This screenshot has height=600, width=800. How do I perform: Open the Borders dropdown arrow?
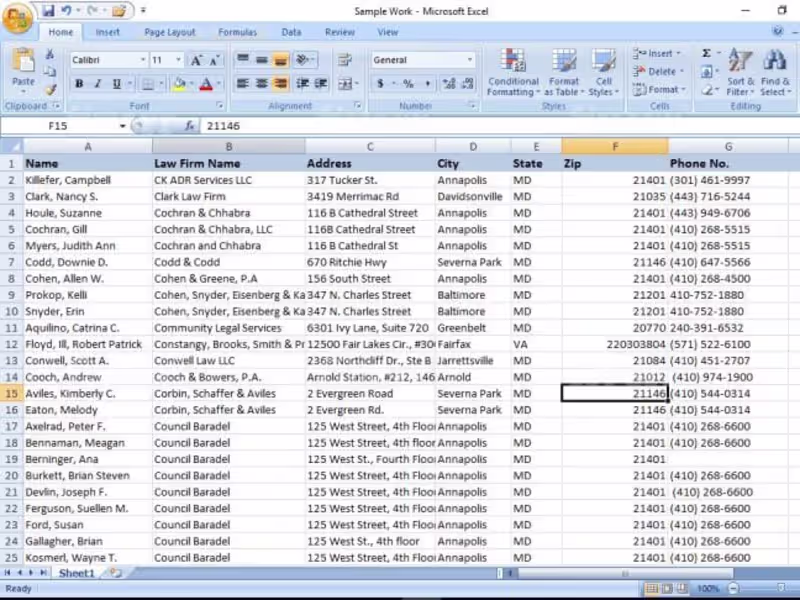pyautogui.click(x=162, y=83)
